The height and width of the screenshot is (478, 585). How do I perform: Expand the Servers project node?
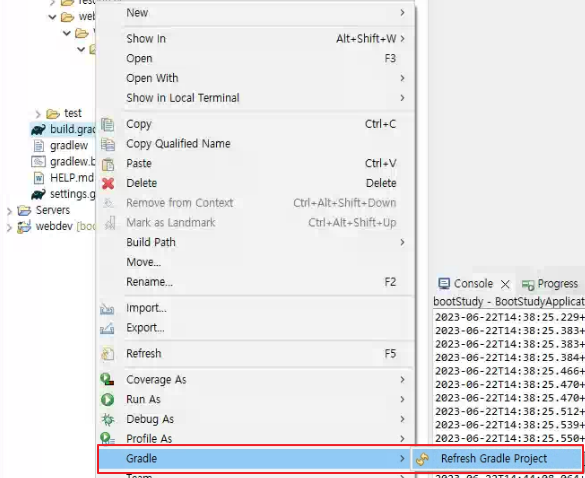(9, 211)
